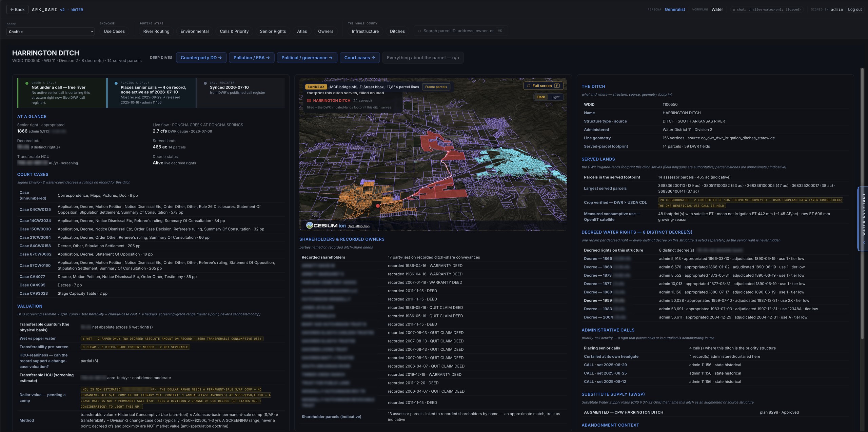Open the Court cases deep dive

click(359, 58)
